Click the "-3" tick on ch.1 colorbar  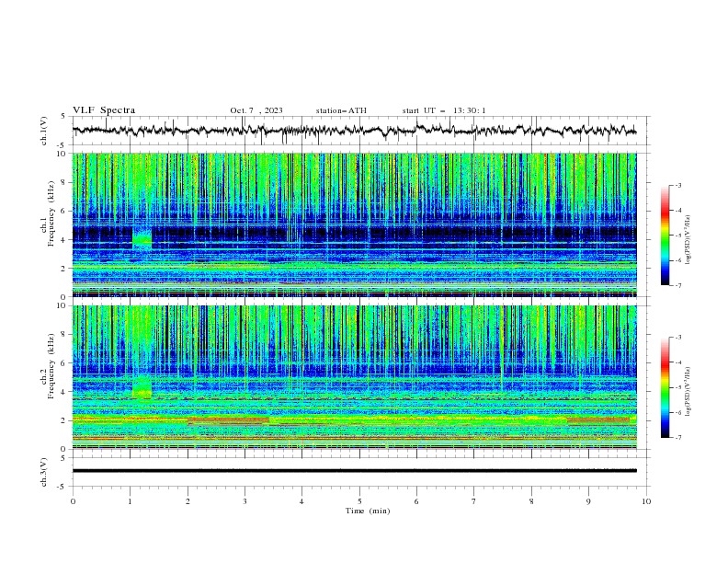[x=678, y=185]
